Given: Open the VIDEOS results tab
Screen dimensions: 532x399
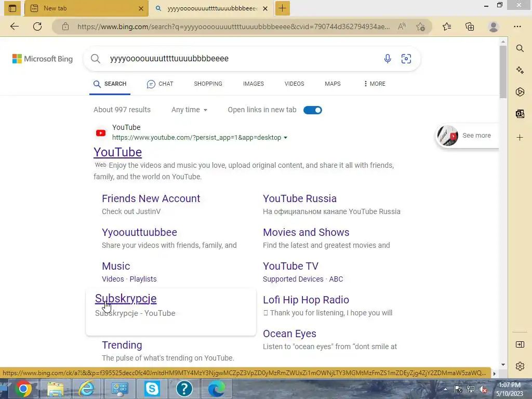Looking at the screenshot, I should (x=294, y=84).
